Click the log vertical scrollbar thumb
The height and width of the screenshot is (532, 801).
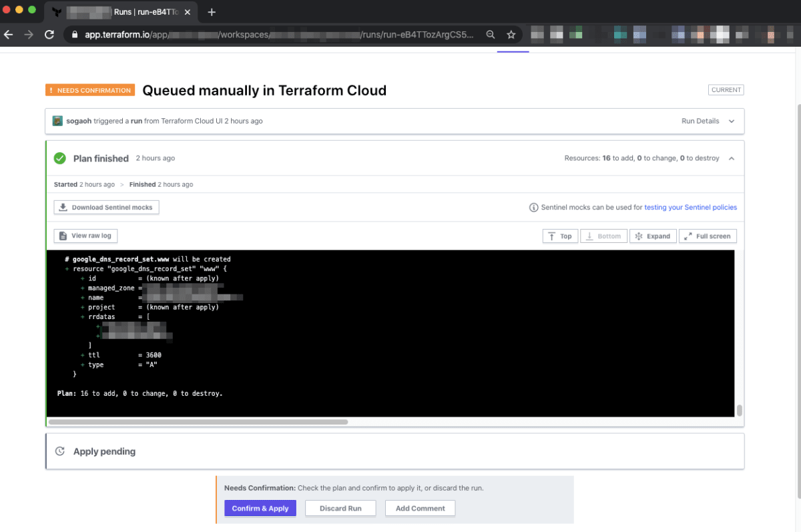pyautogui.click(x=739, y=411)
